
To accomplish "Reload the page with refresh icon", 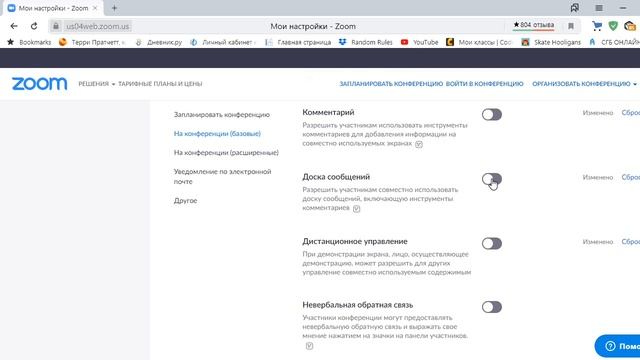I will tap(34, 26).
